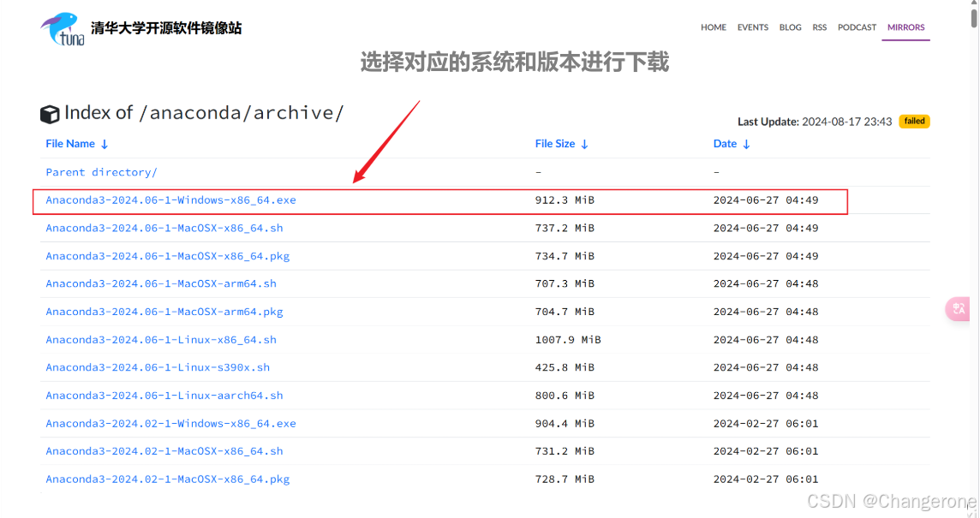
Task: Download Anaconda3-2024.06-1-MacOSX-x86_64.sh
Action: (x=164, y=228)
